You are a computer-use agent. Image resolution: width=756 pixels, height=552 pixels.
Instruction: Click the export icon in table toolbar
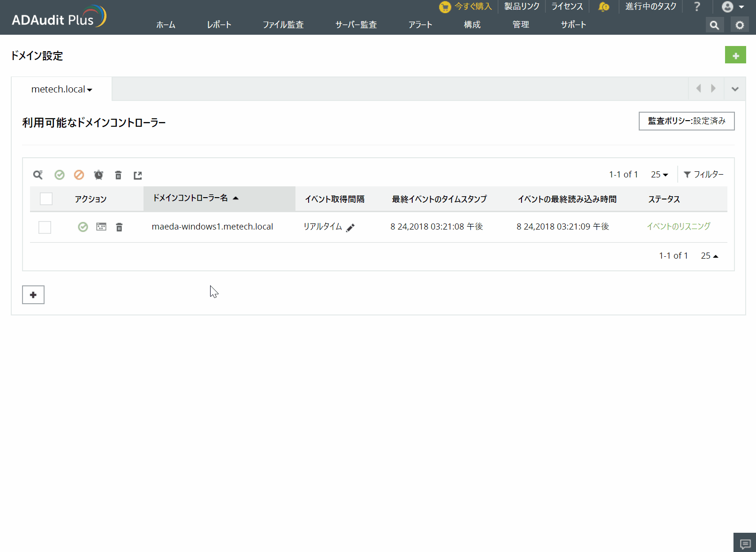click(137, 175)
